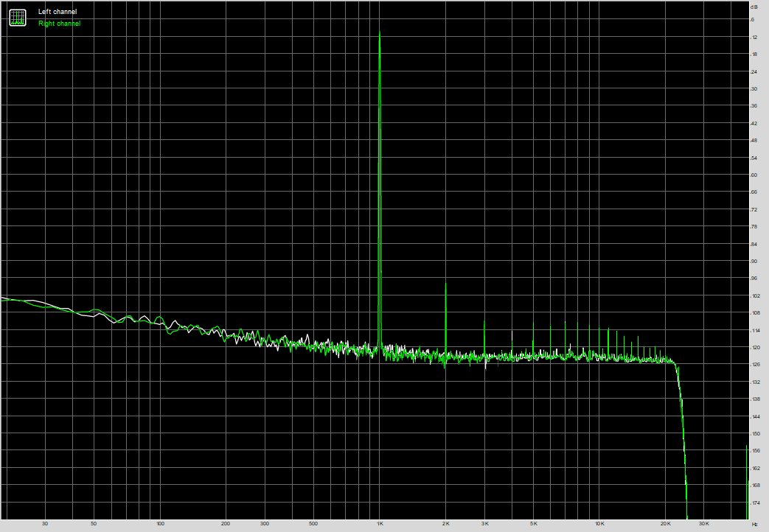The width and height of the screenshot is (769, 532).
Task: Click the 10K frequency axis label
Action: coord(599,524)
